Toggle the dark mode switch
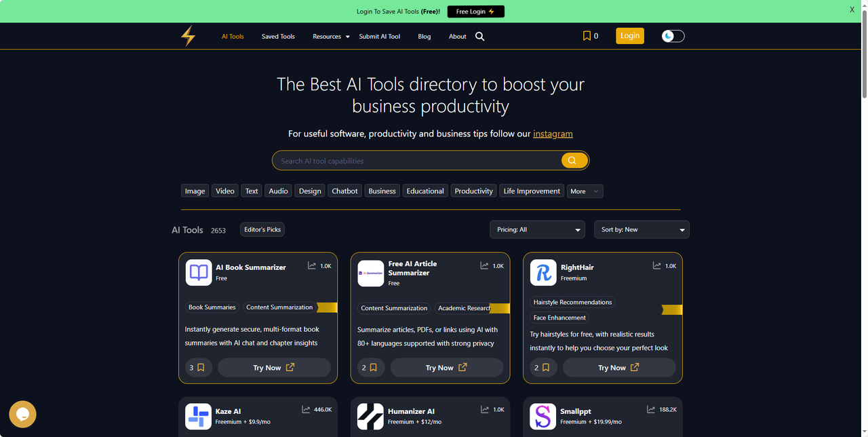868x437 pixels. point(673,36)
